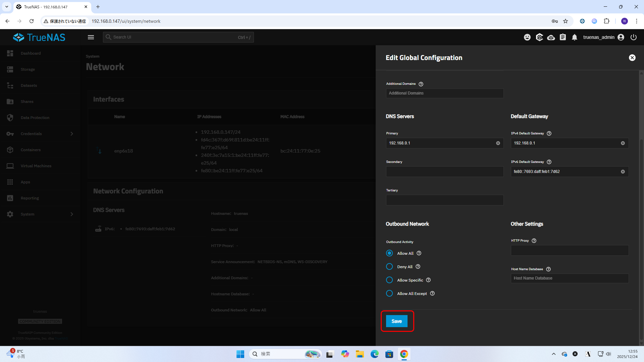
Task: Open the alerts bell icon
Action: pyautogui.click(x=575, y=37)
